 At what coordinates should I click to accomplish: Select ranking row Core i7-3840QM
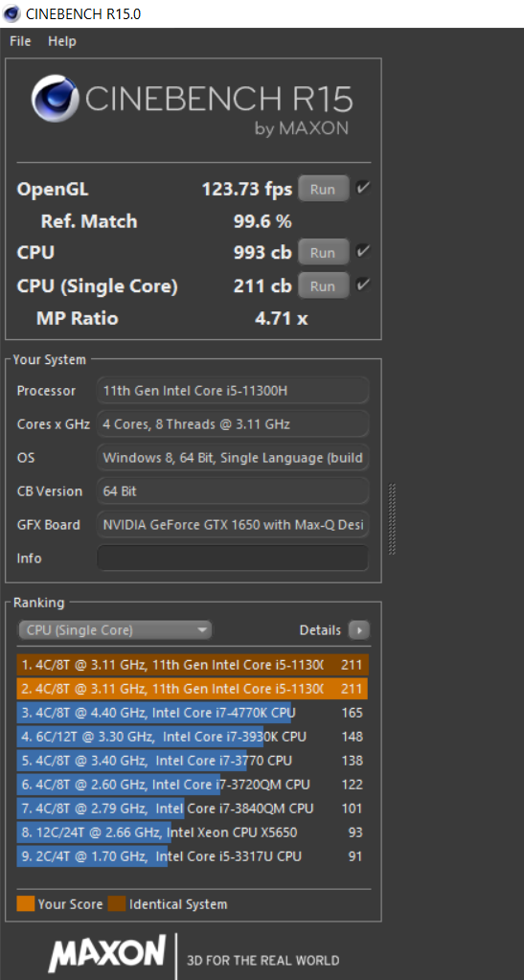pos(193,809)
